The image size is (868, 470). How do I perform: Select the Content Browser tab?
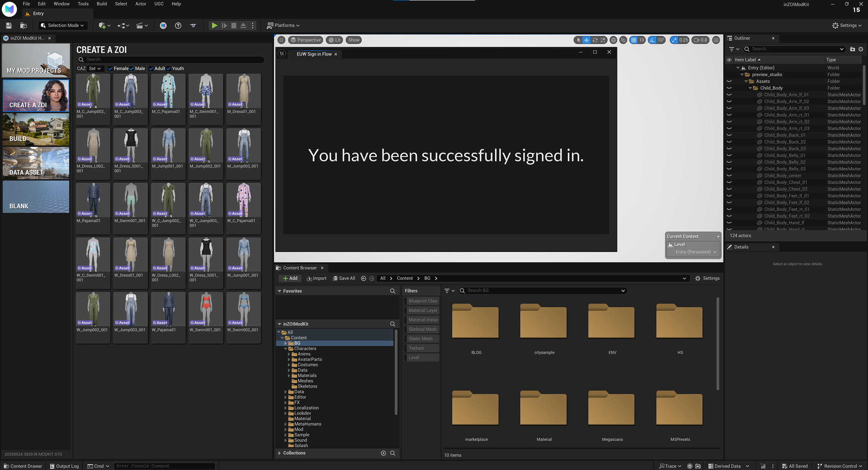[299, 268]
